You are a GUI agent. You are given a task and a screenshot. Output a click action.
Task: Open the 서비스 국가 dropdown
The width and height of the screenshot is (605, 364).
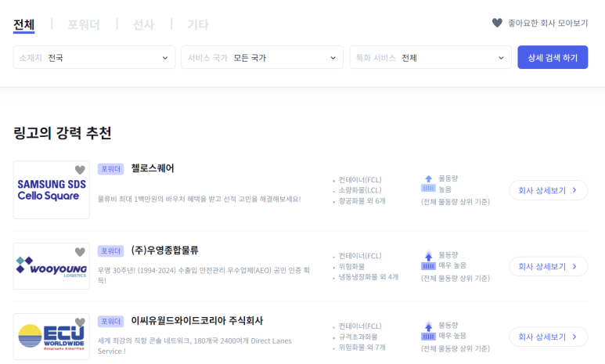(262, 57)
